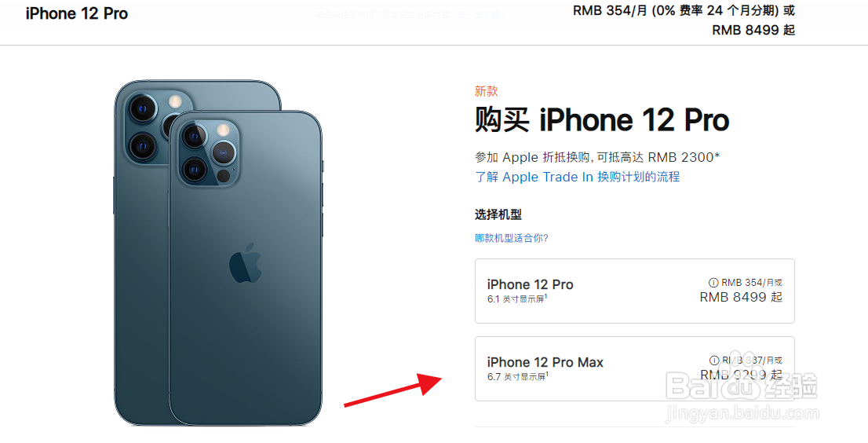
Task: Click the red arrow pointing to Pro Max
Action: click(393, 390)
